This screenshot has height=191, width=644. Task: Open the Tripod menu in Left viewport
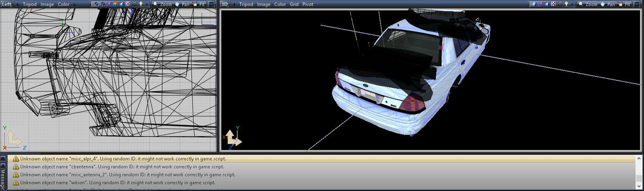click(x=29, y=4)
